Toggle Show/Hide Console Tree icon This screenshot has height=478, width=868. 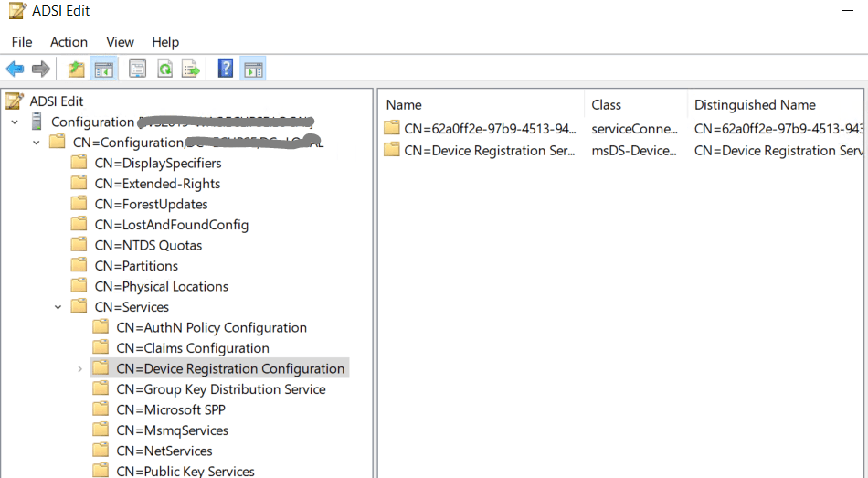coord(104,69)
